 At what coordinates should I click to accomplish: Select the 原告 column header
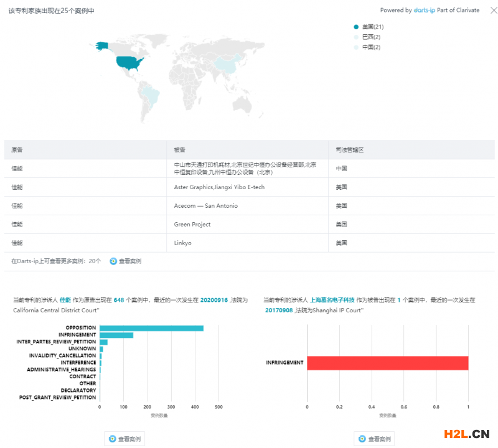(x=17, y=150)
